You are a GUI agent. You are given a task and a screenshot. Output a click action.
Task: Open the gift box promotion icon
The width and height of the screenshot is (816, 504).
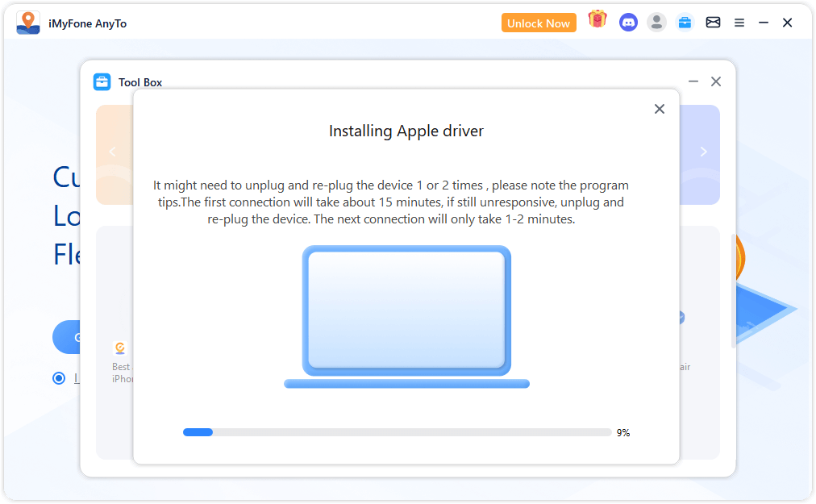(x=597, y=20)
